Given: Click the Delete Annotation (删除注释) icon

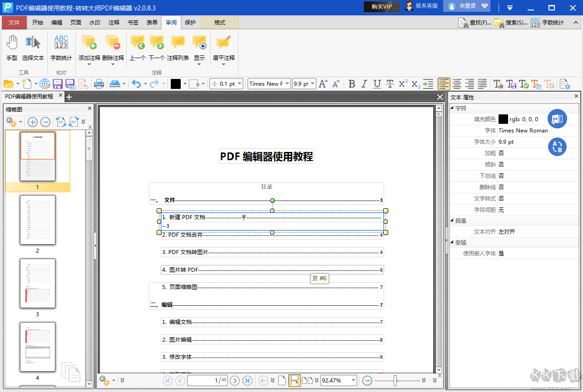Looking at the screenshot, I should pos(114,43).
